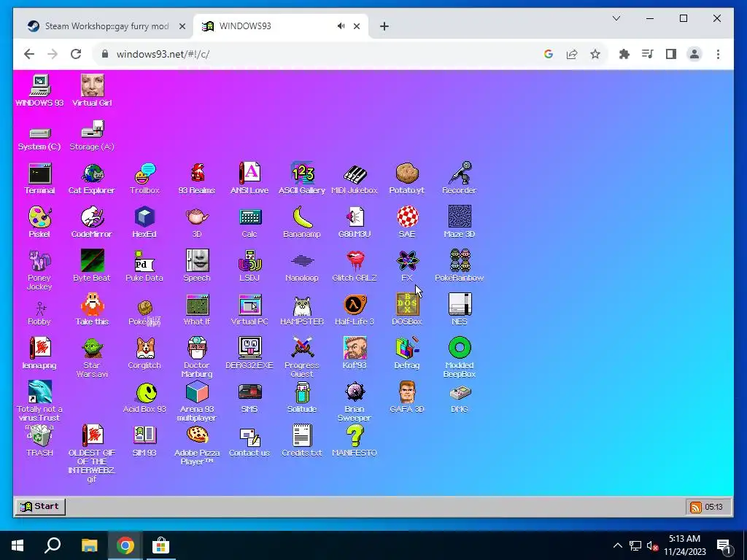This screenshot has width=747, height=560.
Task: Open Puke Data icon
Action: click(x=145, y=262)
